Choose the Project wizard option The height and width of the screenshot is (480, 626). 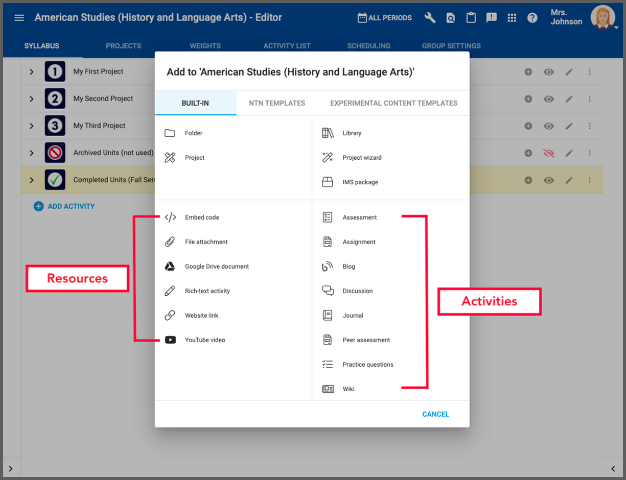click(x=361, y=157)
